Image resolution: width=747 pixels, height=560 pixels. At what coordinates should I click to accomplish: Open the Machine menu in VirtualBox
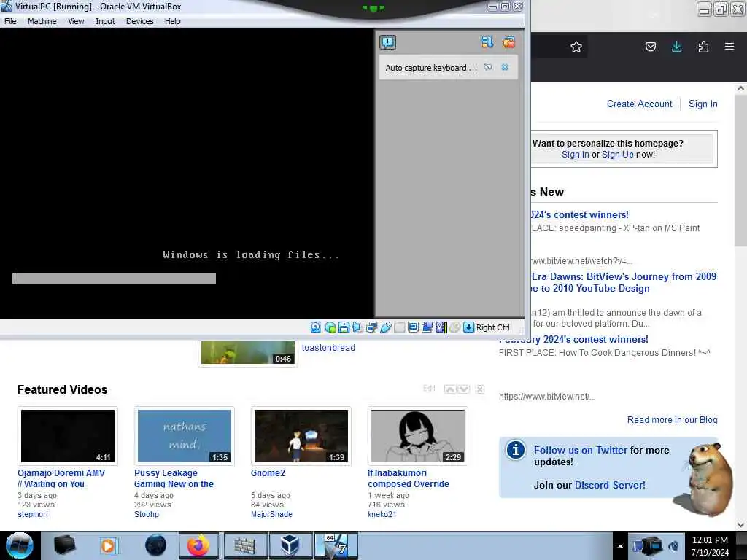42,21
